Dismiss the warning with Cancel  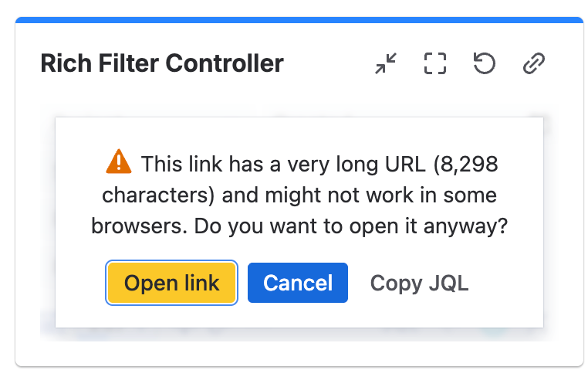tap(298, 283)
